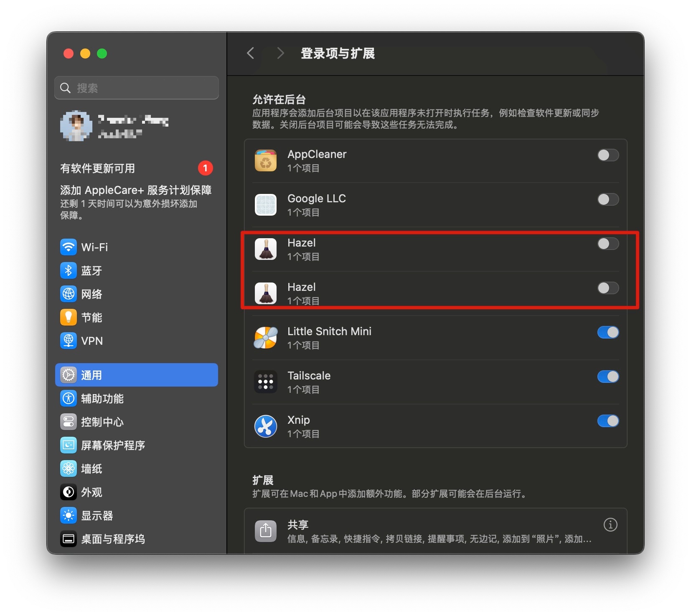Select the 墙纸 wallpaper icon
The image size is (691, 616).
(69, 468)
